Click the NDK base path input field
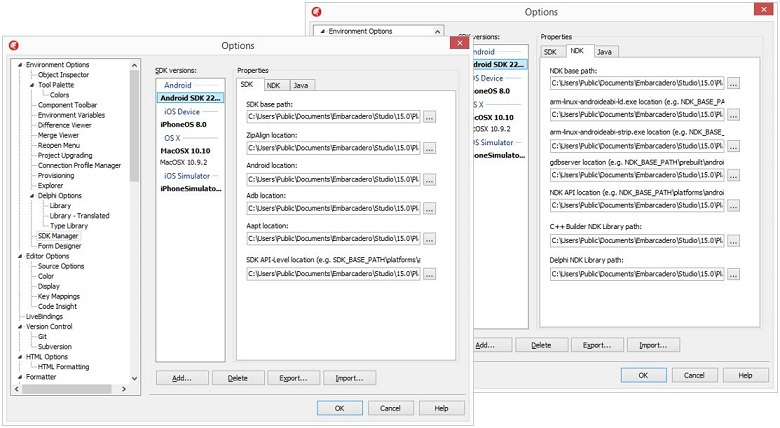780x428 pixels. click(637, 83)
